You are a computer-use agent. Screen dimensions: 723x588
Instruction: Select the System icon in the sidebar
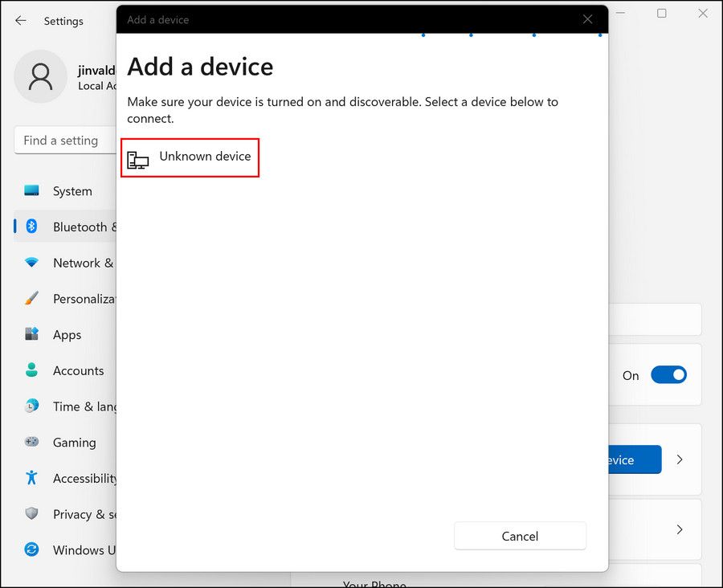click(30, 191)
